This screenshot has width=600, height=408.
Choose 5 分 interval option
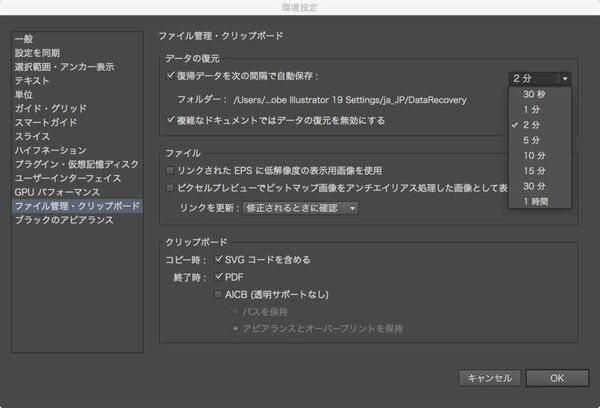[x=540, y=140]
